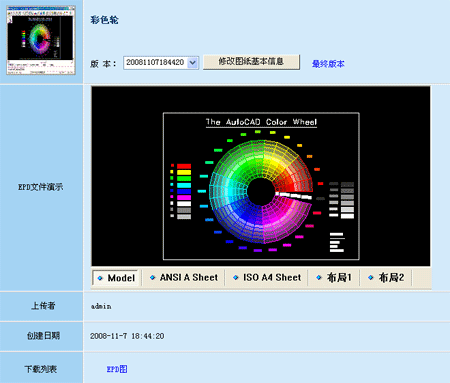450x383 pixels.
Task: Click the yellow color bar in legend
Action: click(x=184, y=172)
